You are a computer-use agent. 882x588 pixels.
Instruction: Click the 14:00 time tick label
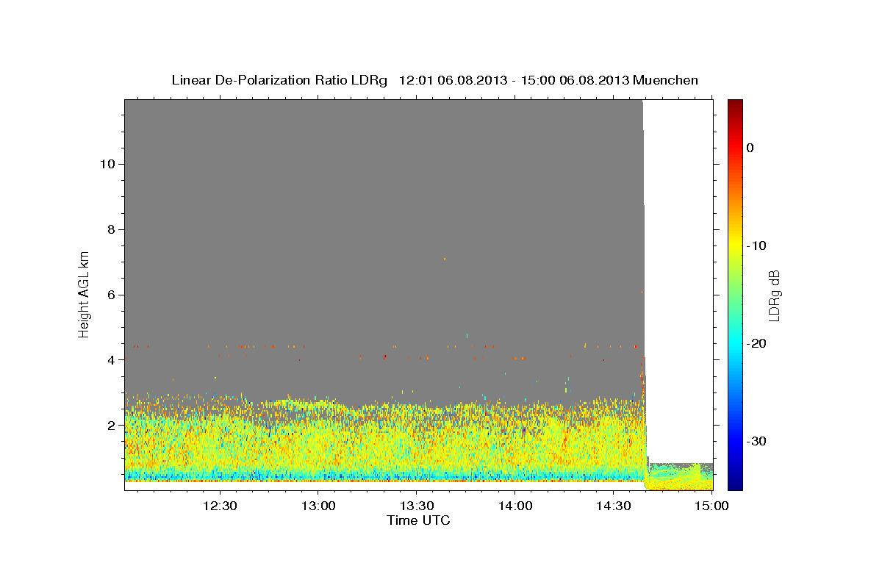pyautogui.click(x=514, y=506)
